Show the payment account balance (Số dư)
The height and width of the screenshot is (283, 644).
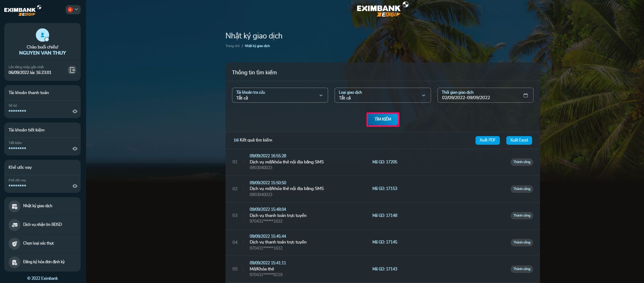click(75, 111)
